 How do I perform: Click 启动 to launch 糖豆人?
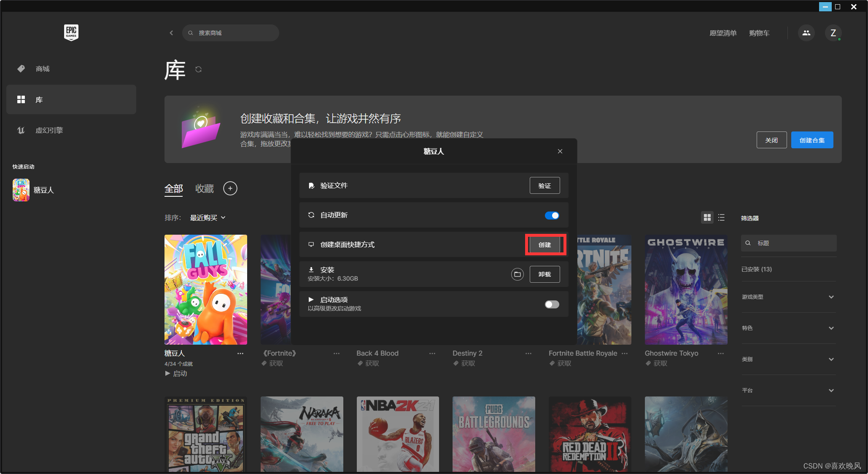[176, 374]
